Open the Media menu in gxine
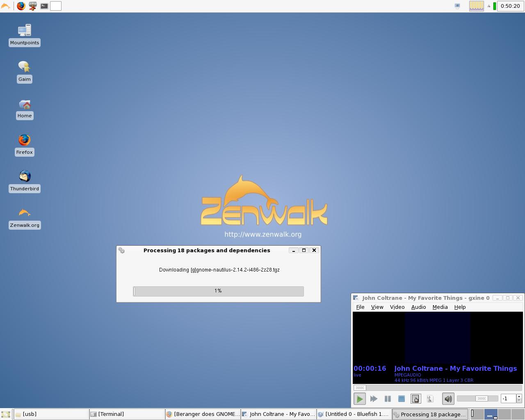 [440, 307]
